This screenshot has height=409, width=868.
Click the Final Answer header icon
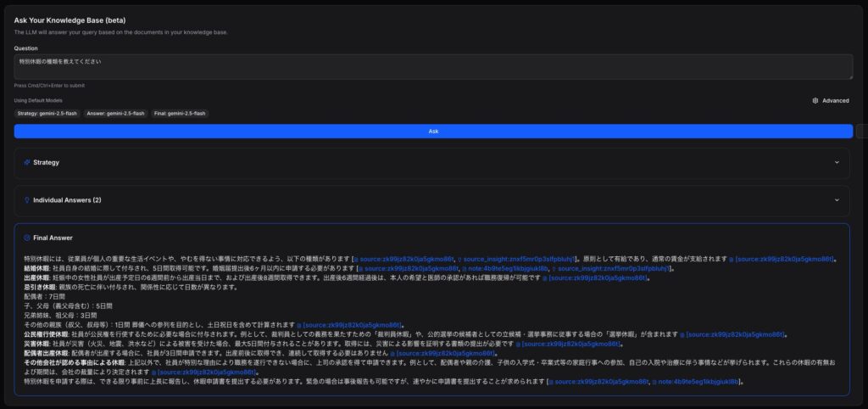point(27,238)
